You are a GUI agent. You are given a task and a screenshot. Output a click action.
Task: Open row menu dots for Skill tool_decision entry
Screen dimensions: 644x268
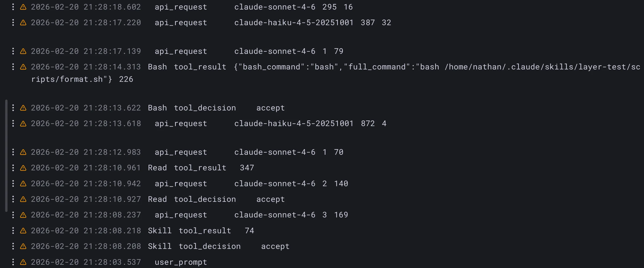tap(13, 246)
